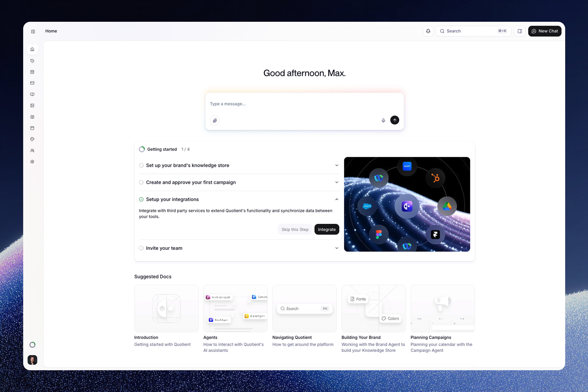Click the paperclip attach icon
The width and height of the screenshot is (588, 392).
tap(215, 121)
